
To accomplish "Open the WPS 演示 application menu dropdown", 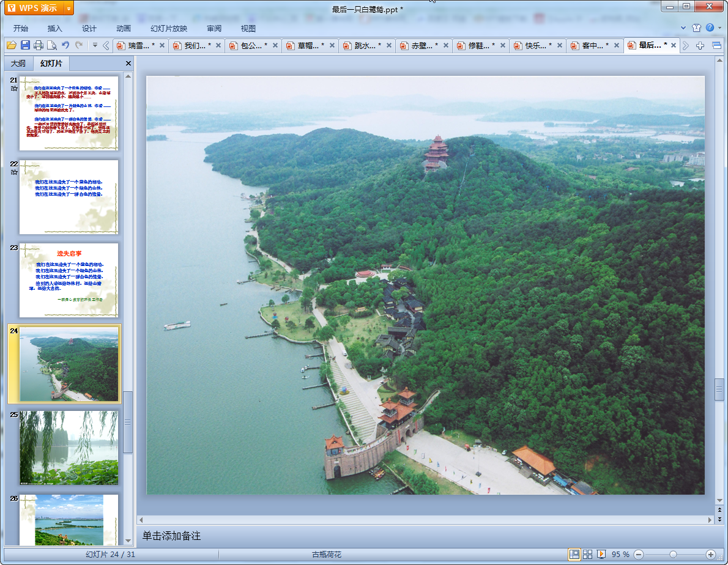I will click(x=68, y=8).
